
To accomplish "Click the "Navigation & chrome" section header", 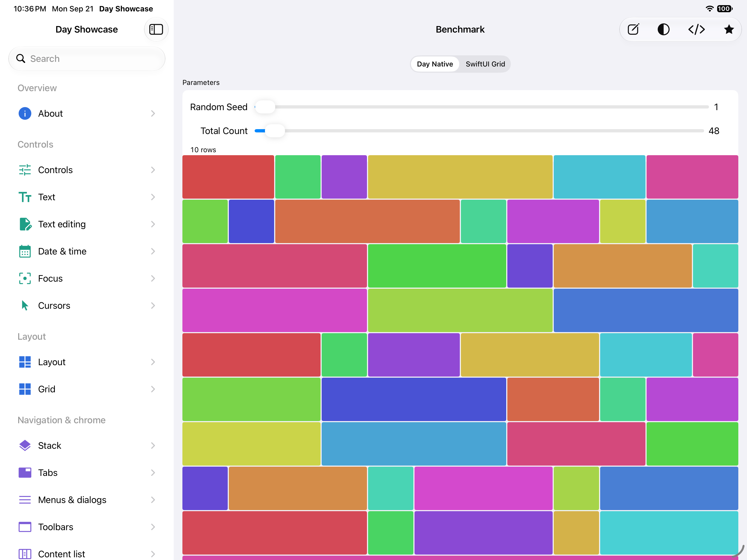I will pyautogui.click(x=61, y=420).
